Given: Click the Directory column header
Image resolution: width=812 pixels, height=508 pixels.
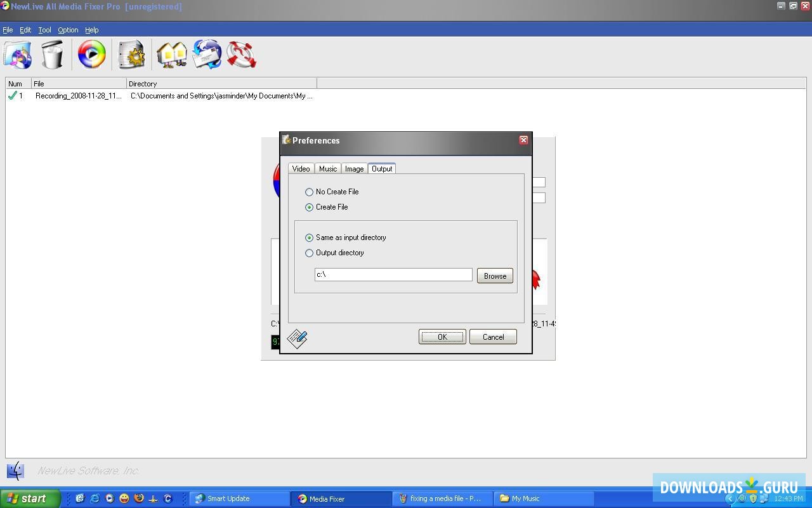Looking at the screenshot, I should (x=221, y=83).
